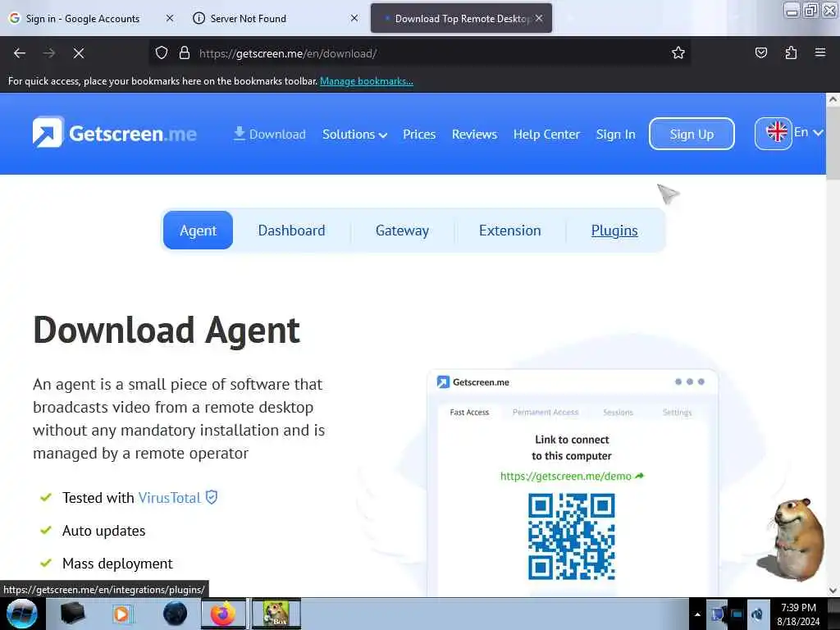The height and width of the screenshot is (630, 840).
Task: Close the Server Not Found tab
Action: click(x=354, y=18)
